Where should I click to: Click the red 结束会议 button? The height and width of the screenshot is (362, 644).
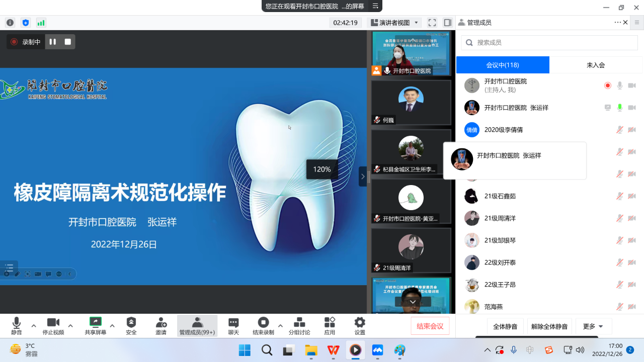tap(430, 325)
